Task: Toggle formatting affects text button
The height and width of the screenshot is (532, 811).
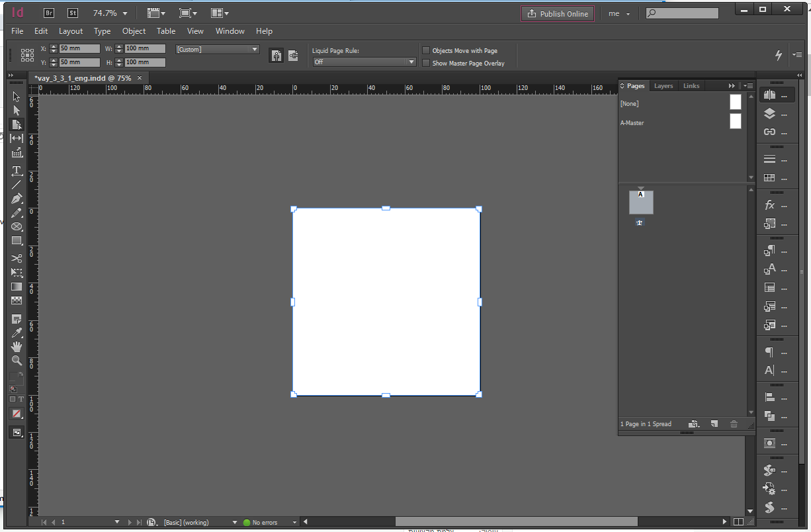Action: click(x=21, y=399)
